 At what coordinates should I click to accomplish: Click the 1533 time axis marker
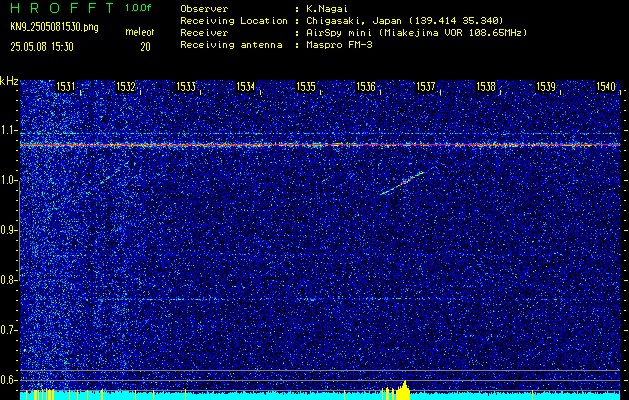[x=186, y=87]
